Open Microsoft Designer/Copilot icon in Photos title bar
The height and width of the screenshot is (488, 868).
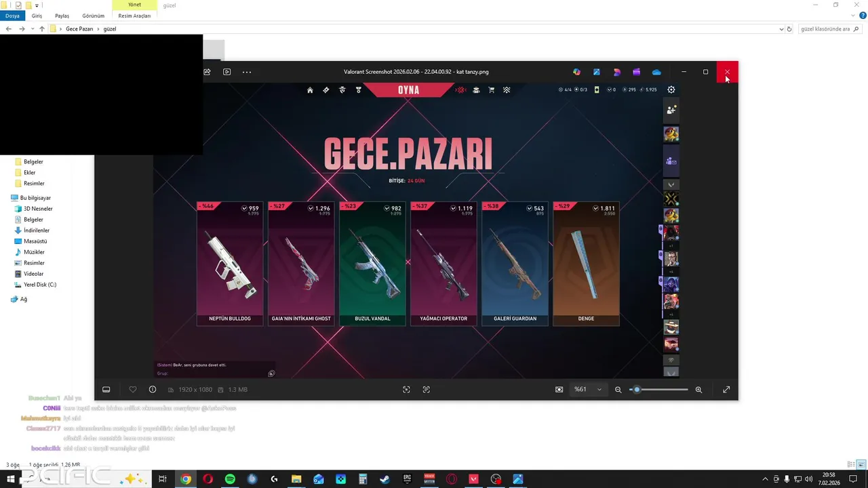pos(576,72)
